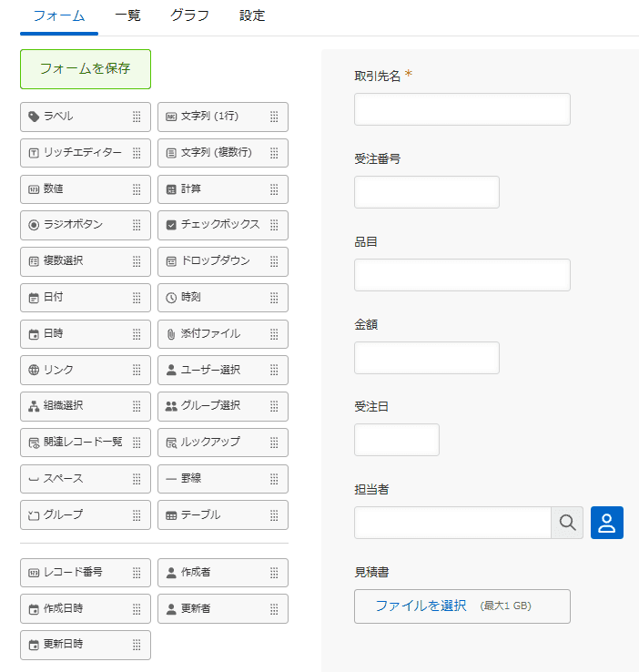Click the 数値 field icon
This screenshot has width=639, height=672.
coord(34,189)
